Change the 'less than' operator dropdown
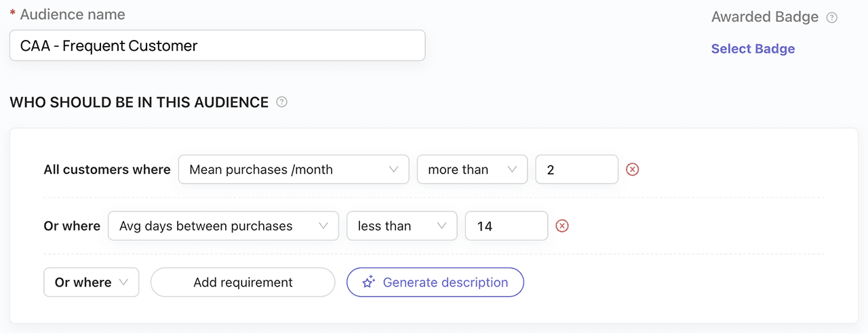This screenshot has height=334, width=868. click(401, 226)
